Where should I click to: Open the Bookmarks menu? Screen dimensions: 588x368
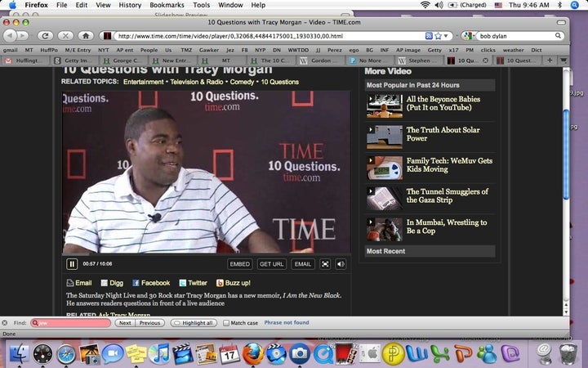tap(167, 5)
